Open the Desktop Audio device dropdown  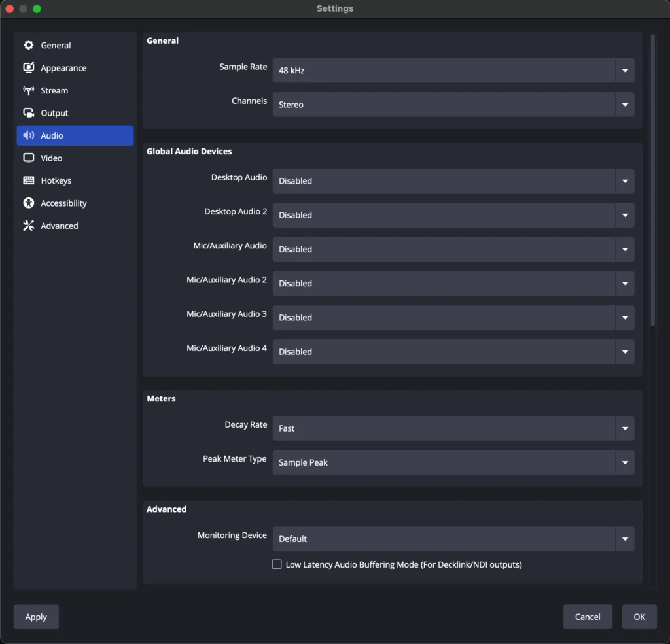(x=453, y=180)
